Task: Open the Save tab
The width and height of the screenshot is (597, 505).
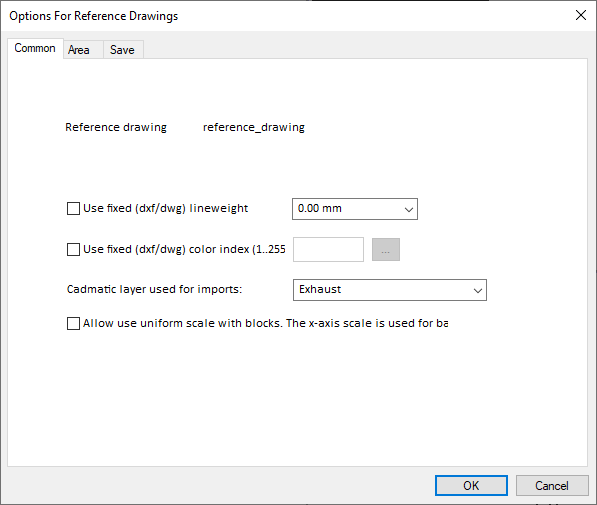Action: coord(122,50)
